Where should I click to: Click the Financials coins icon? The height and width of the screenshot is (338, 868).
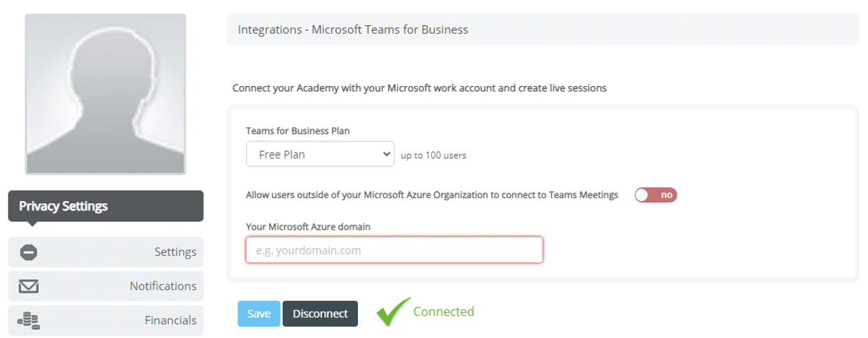pos(29,320)
